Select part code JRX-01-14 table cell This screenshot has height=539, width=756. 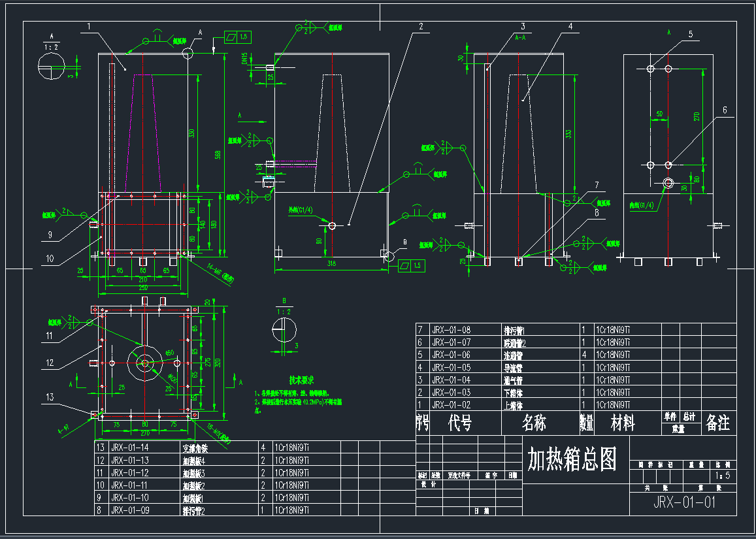coord(129,448)
